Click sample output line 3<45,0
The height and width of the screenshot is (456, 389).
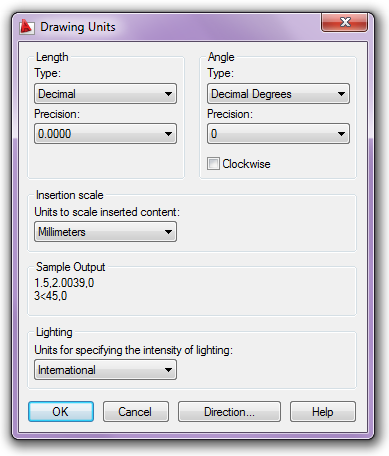[x=51, y=296]
